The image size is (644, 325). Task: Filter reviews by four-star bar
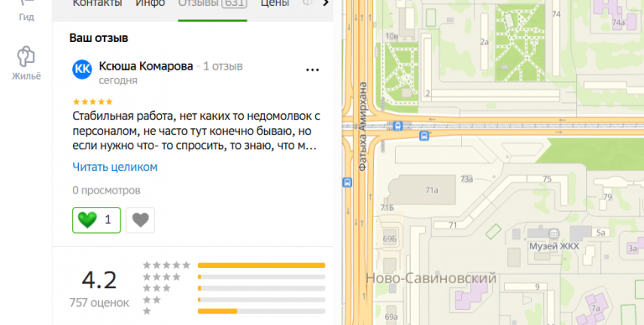[x=262, y=277]
